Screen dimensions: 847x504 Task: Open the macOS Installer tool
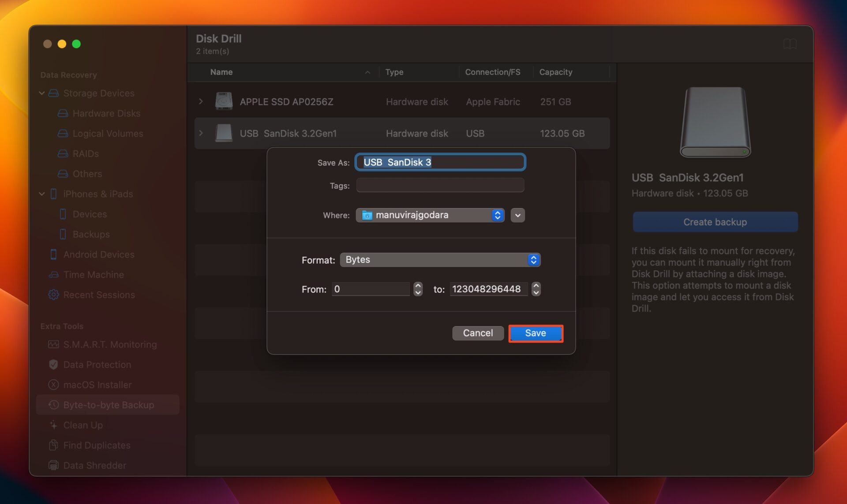(97, 385)
